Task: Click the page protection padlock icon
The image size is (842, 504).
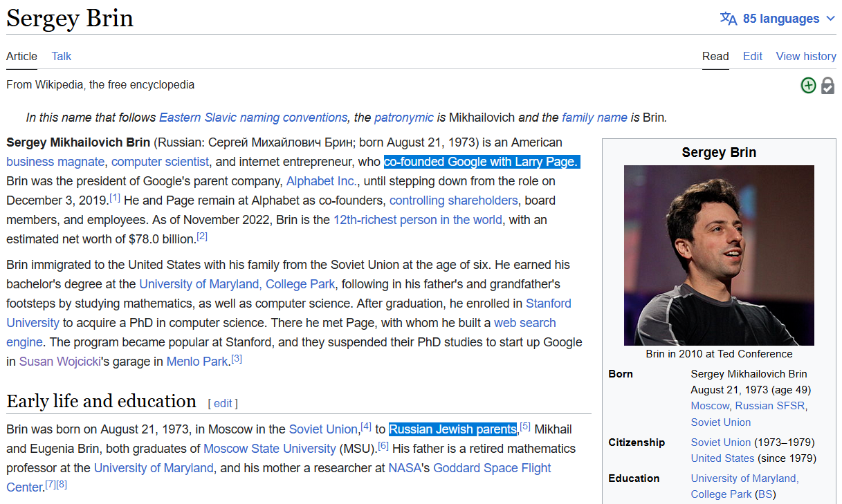Action: click(827, 86)
